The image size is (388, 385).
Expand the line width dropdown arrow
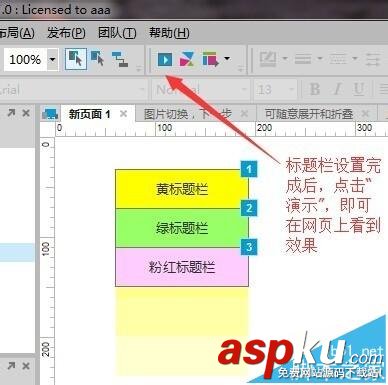tap(320, 59)
